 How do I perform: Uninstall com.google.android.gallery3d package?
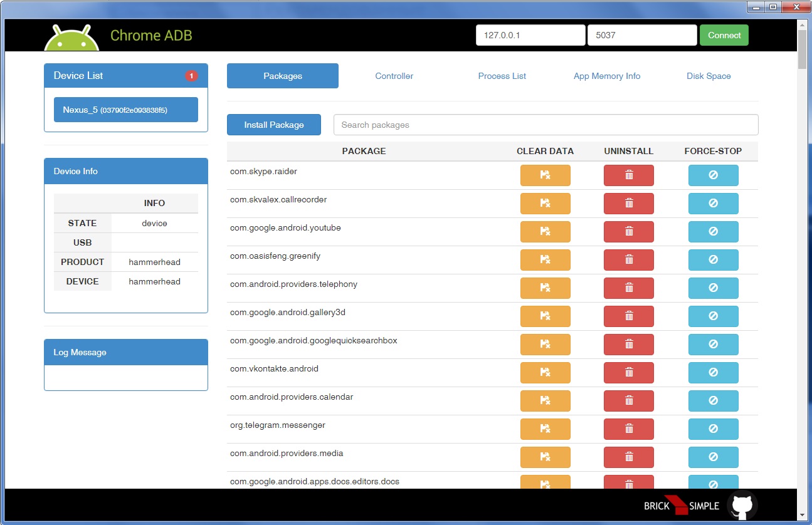point(628,316)
